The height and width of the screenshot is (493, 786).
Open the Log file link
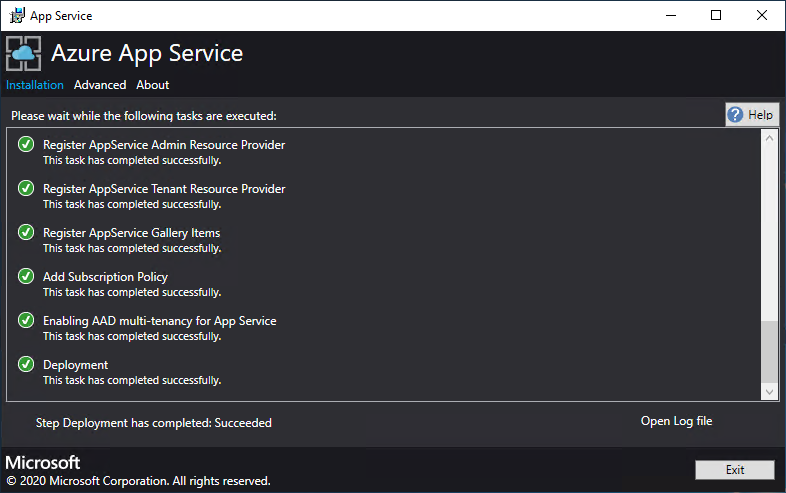tap(676, 421)
